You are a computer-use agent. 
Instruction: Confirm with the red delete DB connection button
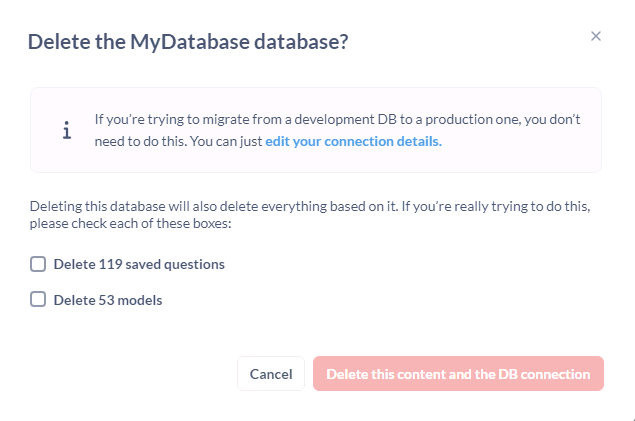click(458, 374)
